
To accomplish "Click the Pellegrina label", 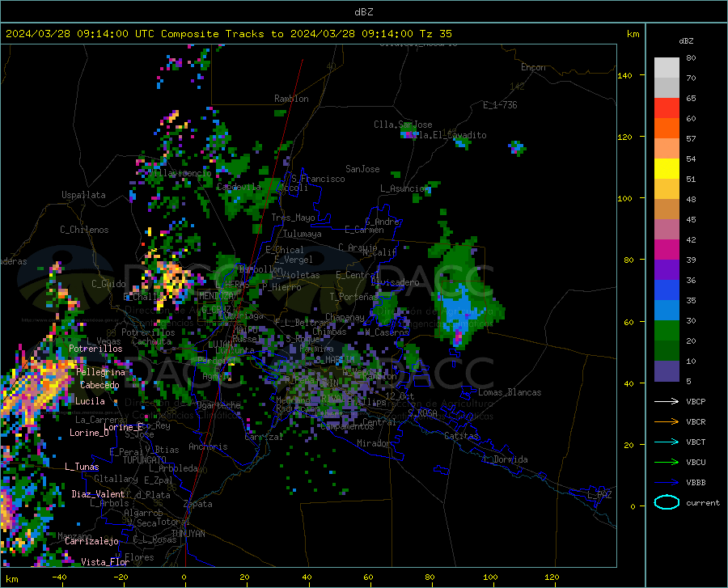I will (x=101, y=372).
